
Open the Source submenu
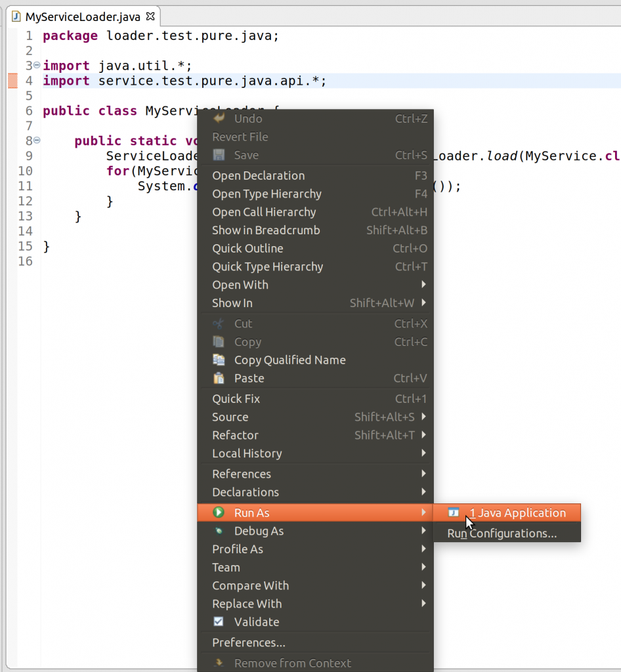pos(230,417)
